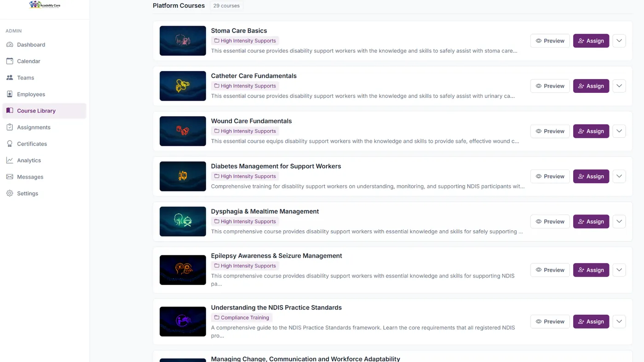Click the 29 courses count badge

226,6
